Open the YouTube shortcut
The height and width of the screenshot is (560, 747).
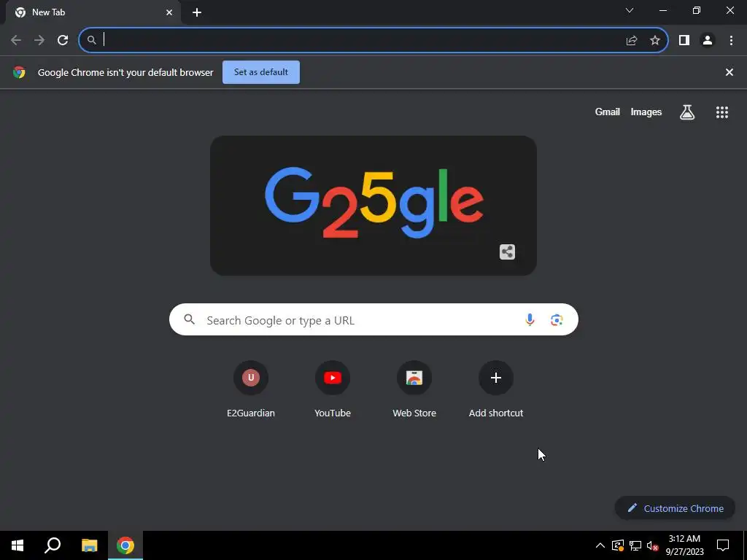(333, 389)
